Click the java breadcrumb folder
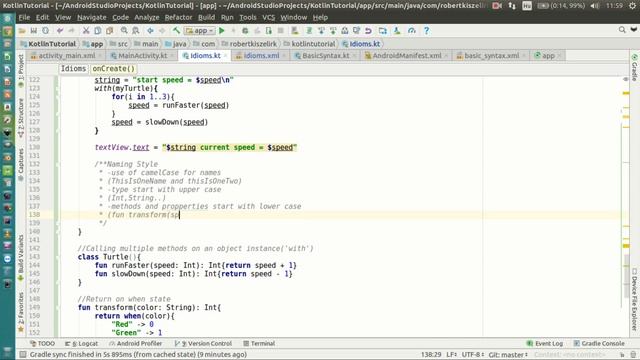640x360 pixels. [176, 44]
